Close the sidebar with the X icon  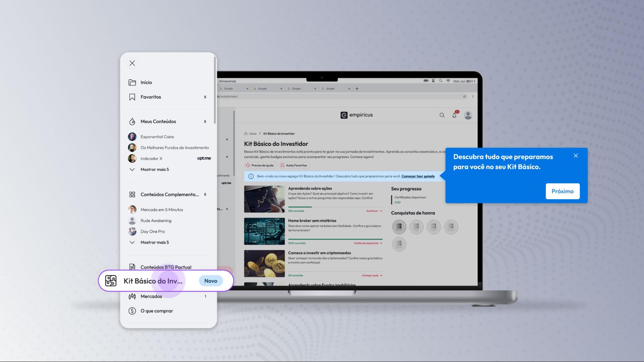(132, 63)
